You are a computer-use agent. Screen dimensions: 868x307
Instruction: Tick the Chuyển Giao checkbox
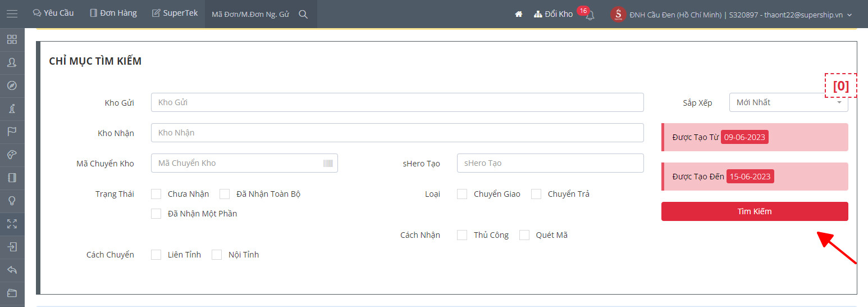462,194
